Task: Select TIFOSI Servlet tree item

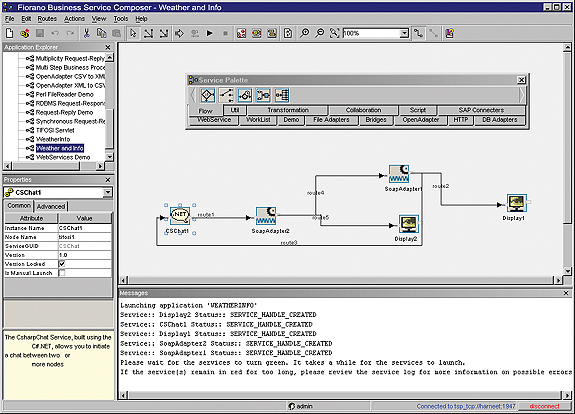Action: [x=55, y=131]
